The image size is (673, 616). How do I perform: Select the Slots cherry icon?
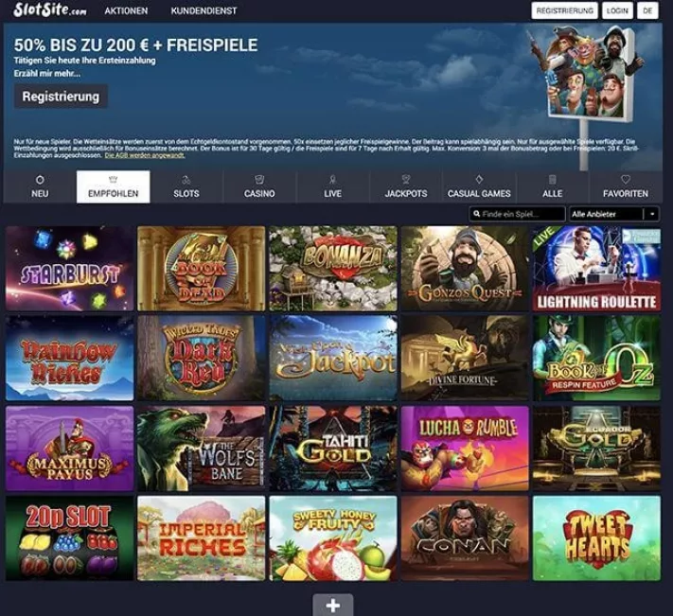click(x=186, y=180)
